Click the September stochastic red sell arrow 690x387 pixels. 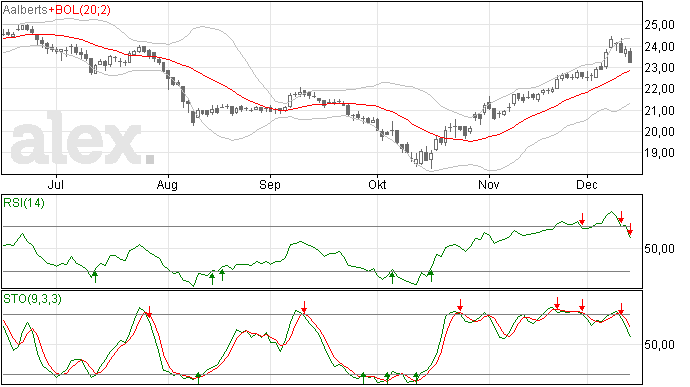(304, 307)
